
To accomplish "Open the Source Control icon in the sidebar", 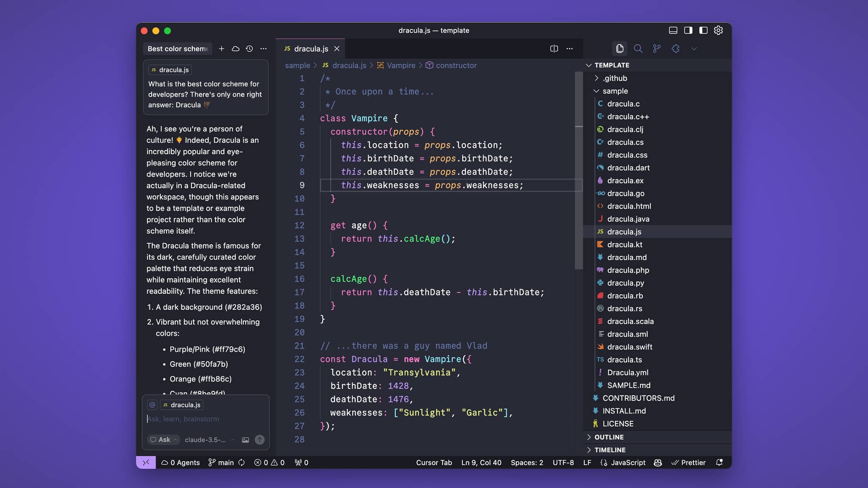I will [x=657, y=49].
